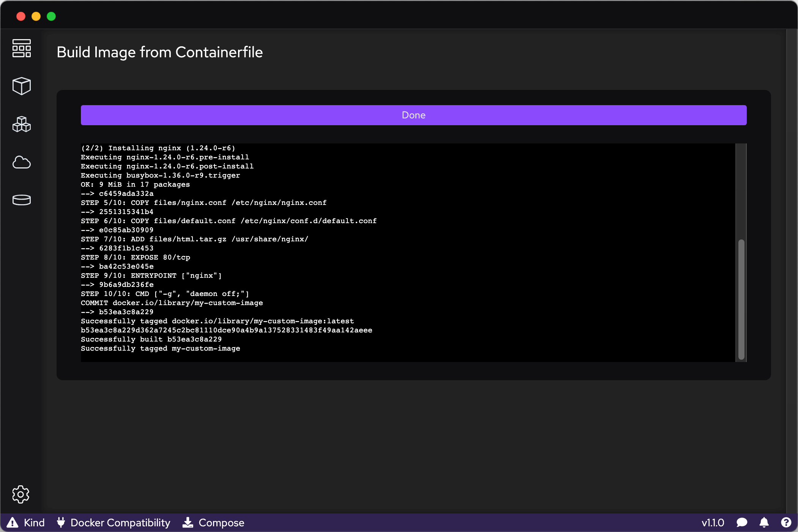Click '--> 9b6a9db236fe' log line
The height and width of the screenshot is (532, 798).
(x=117, y=285)
